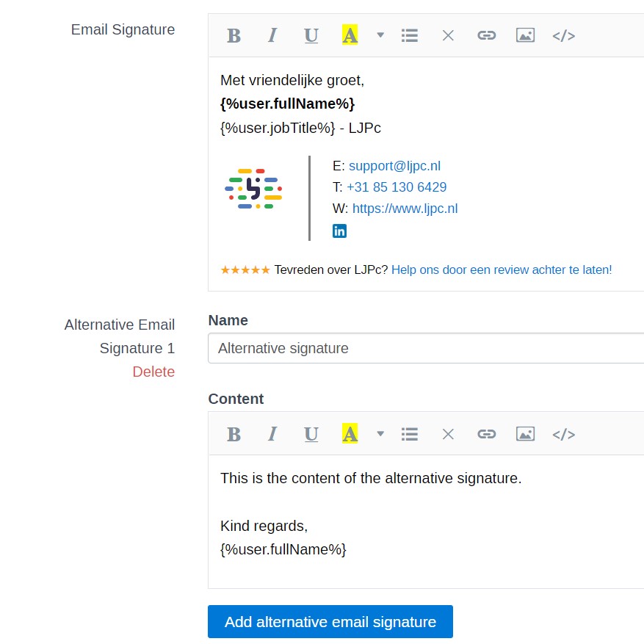
Task: Toggle bold in Email Signature toolbar
Action: (234, 35)
